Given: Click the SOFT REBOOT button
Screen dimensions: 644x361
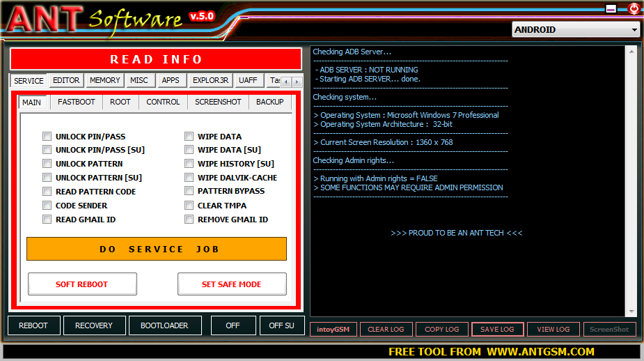Looking at the screenshot, I should coord(82,284).
